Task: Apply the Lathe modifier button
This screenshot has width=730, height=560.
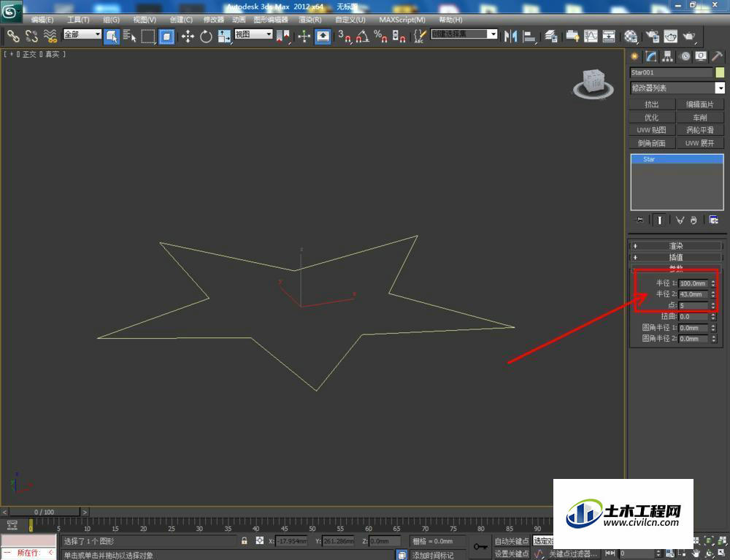Action: pos(700,118)
